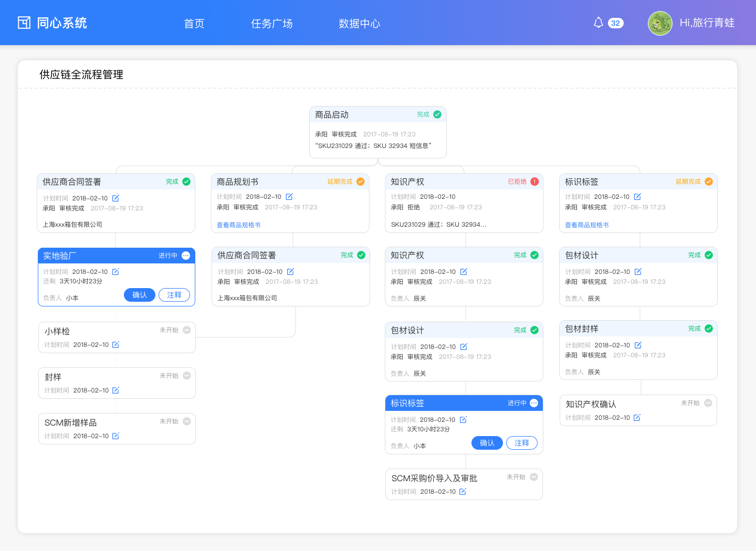
Task: Click orange delayed-complete icon on 商品规划书
Action: point(361,182)
